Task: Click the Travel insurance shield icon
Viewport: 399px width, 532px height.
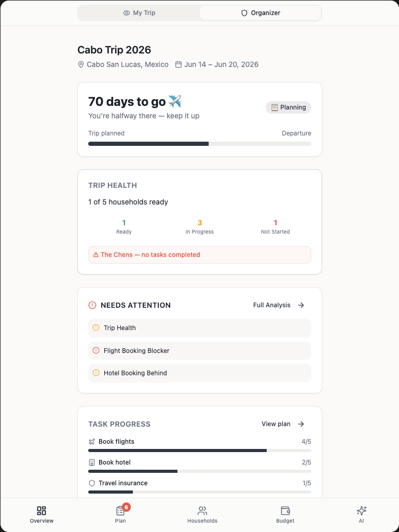Action: pyautogui.click(x=92, y=483)
